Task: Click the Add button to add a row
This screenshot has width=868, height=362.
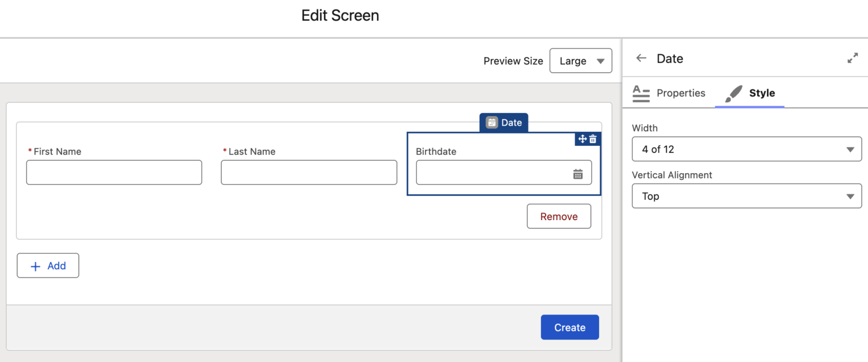Action: pyautogui.click(x=48, y=265)
